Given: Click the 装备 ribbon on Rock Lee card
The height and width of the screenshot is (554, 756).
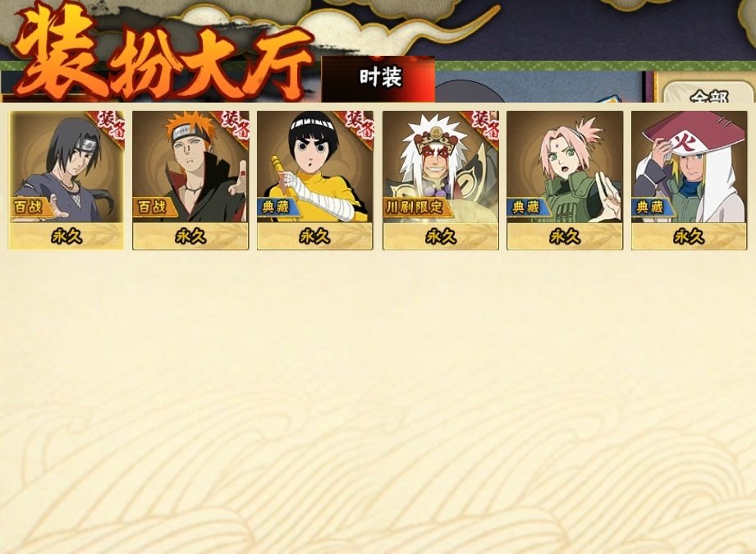Looking at the screenshot, I should coord(357,126).
